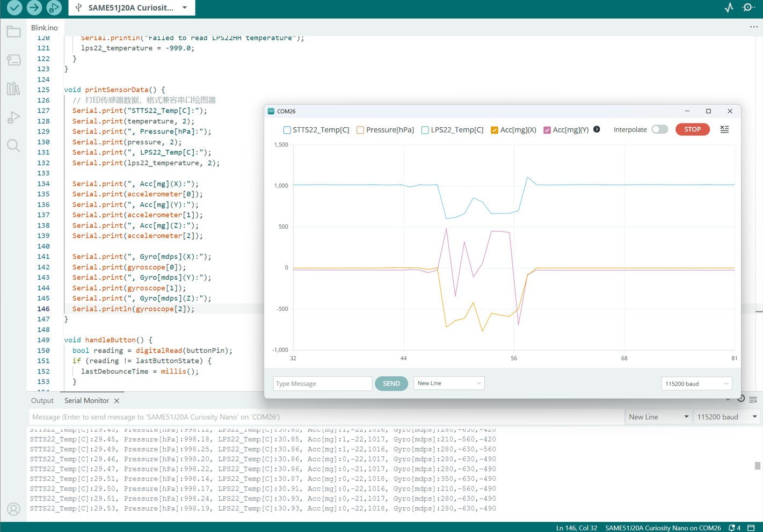
Task: Click line number 133 in the gutter
Action: pos(43,173)
